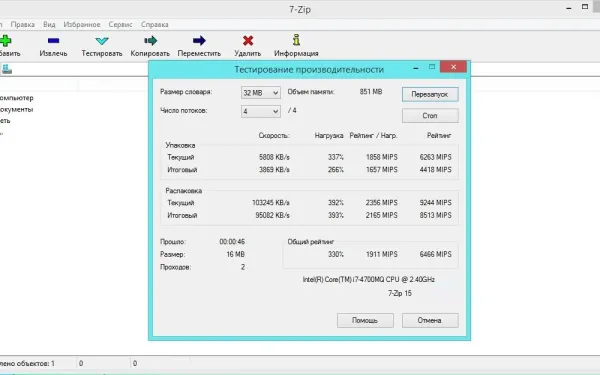Screen dimensions: 600x375
Task: Click the 7-Zip 15 version label
Action: click(400, 293)
